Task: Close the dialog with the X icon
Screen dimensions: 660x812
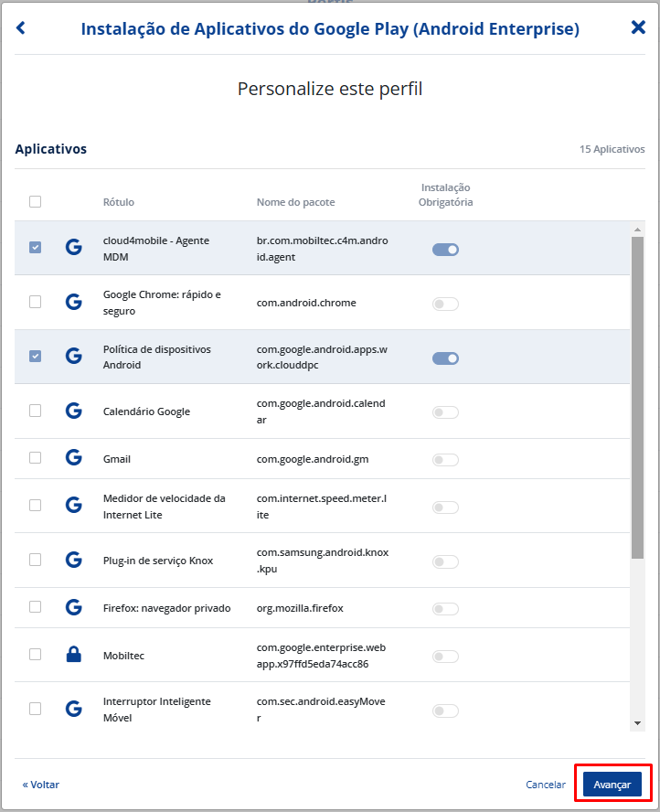Action: 638,27
